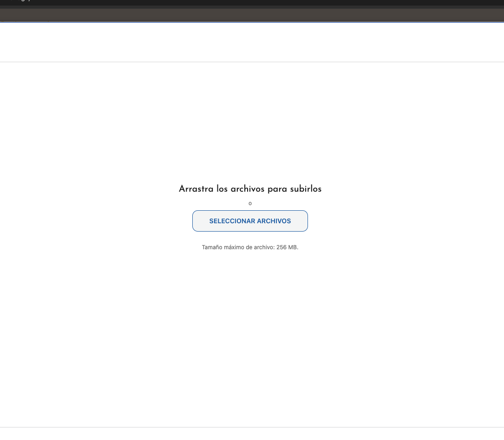Click the dark bar at the window top
This screenshot has width=504, height=440.
tap(251, 2)
